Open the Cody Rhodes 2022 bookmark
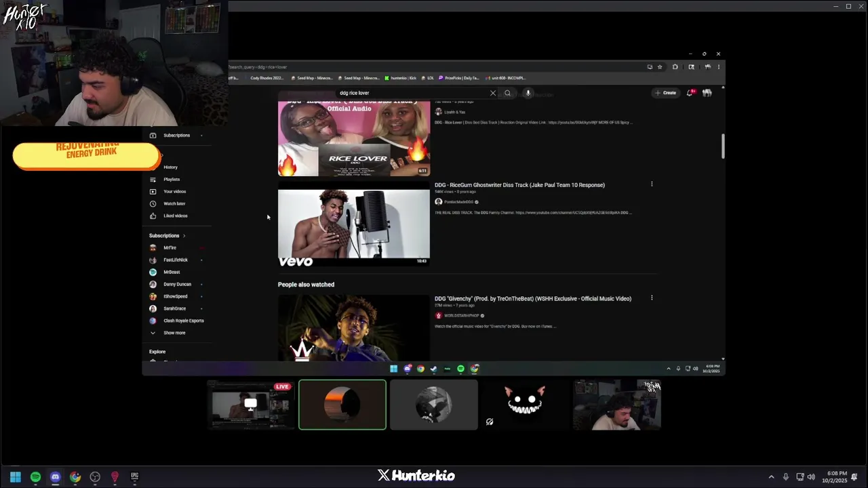Screen dimensions: 868x488 pos(267,78)
